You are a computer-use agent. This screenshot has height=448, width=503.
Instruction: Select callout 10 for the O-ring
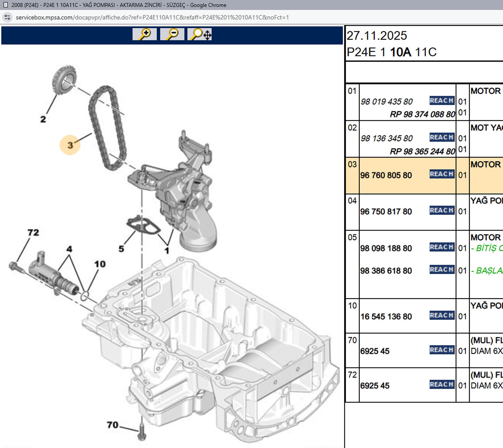click(100, 264)
